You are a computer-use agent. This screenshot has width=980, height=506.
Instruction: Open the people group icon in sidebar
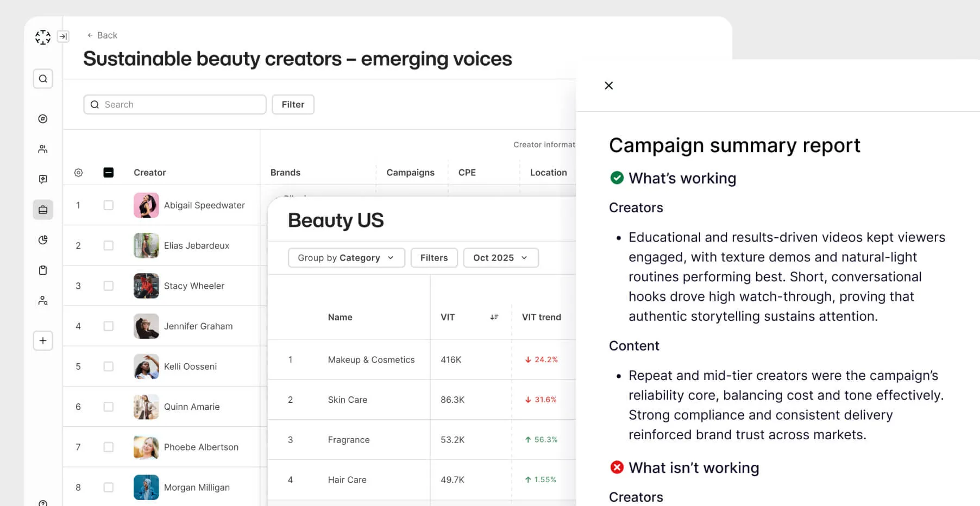tap(43, 149)
